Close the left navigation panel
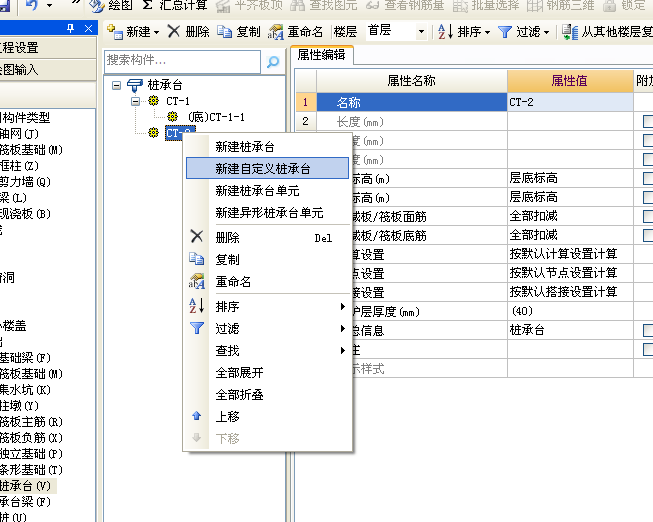653x522 pixels. tap(88, 28)
